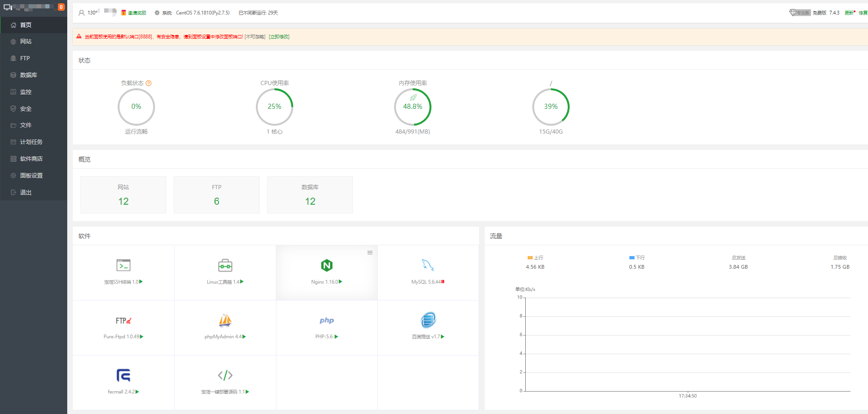
Task: Open 文件 file manager
Action: pyautogui.click(x=34, y=125)
